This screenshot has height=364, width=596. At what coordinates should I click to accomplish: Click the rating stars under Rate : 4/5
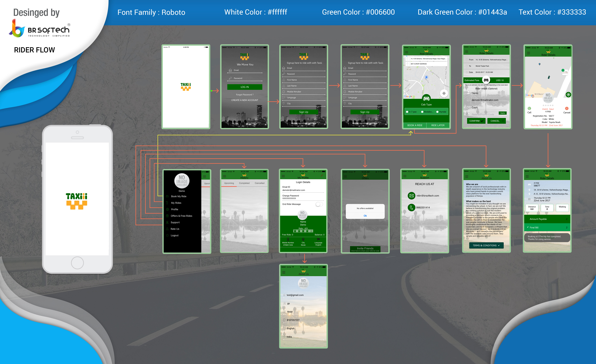tap(303, 231)
